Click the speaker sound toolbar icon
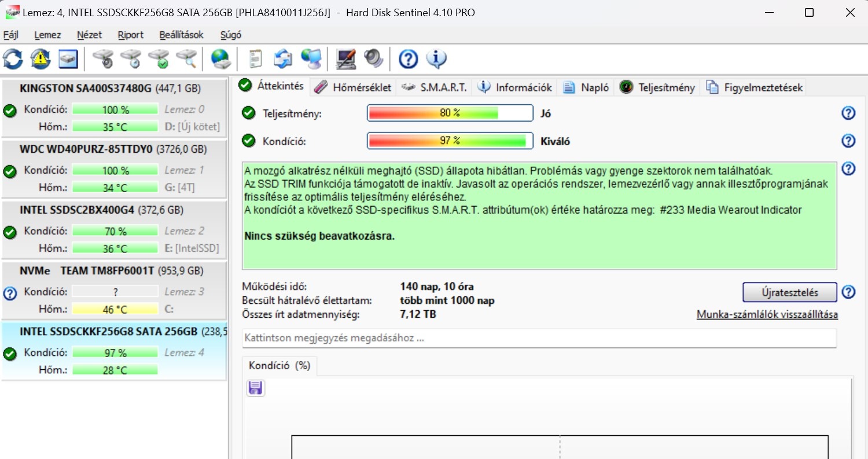 pyautogui.click(x=374, y=58)
